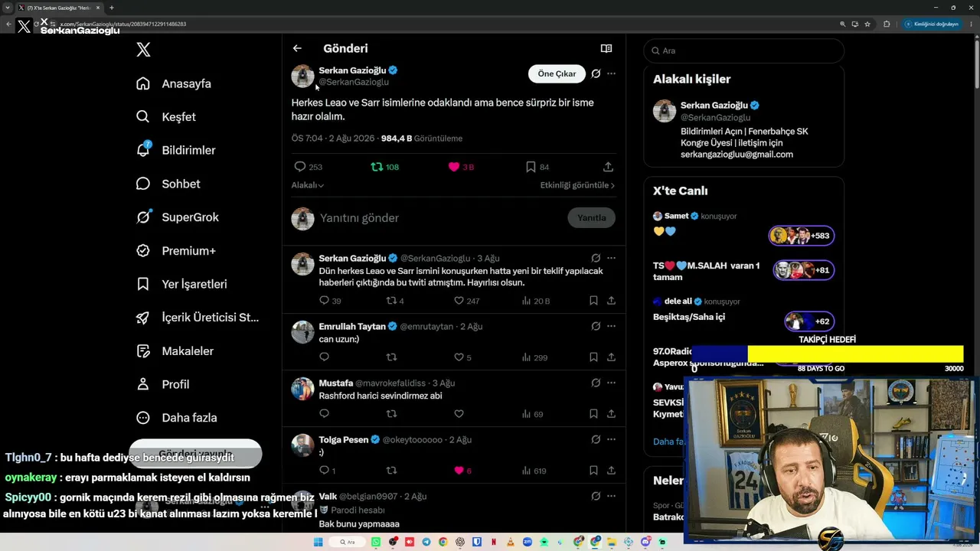The width and height of the screenshot is (980, 551).
Task: Open @SerkanGazioglu handle under post author
Action: click(x=354, y=82)
